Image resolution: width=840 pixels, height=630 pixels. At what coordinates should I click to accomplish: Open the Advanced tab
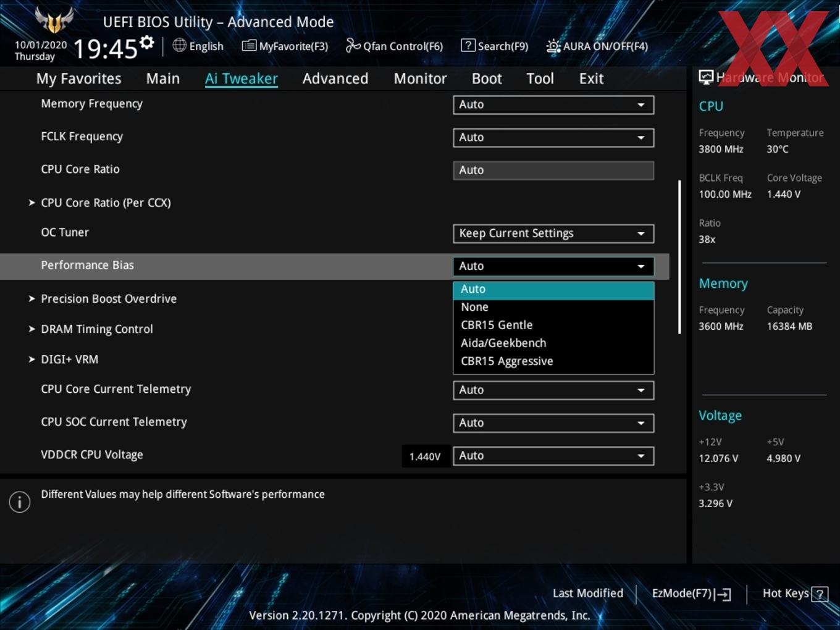[335, 78]
